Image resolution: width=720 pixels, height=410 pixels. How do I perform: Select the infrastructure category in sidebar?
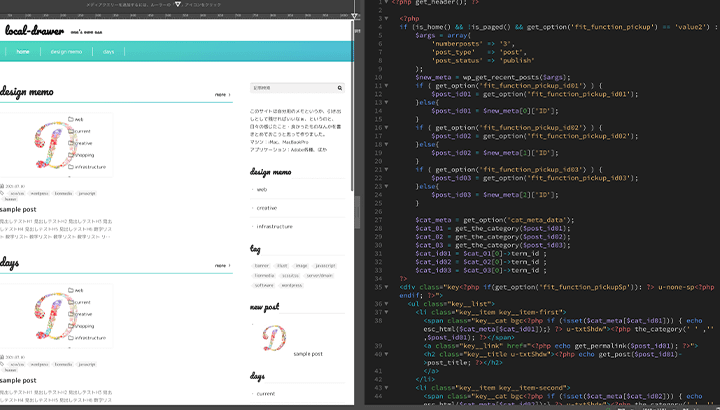point(274,226)
